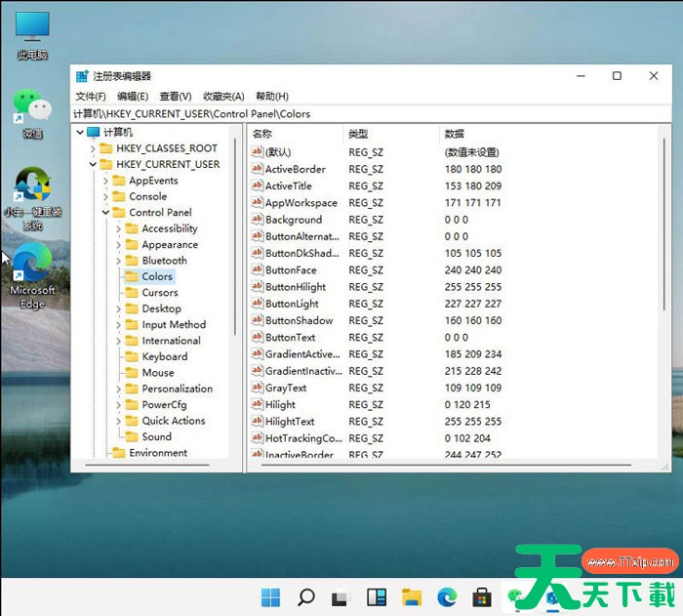Image resolution: width=683 pixels, height=616 pixels.
Task: Select the Keyboard key in tree
Action: point(165,356)
